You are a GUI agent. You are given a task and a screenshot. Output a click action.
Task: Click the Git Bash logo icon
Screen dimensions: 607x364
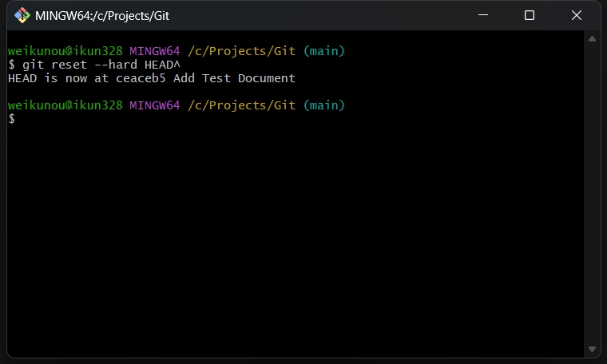(x=22, y=15)
